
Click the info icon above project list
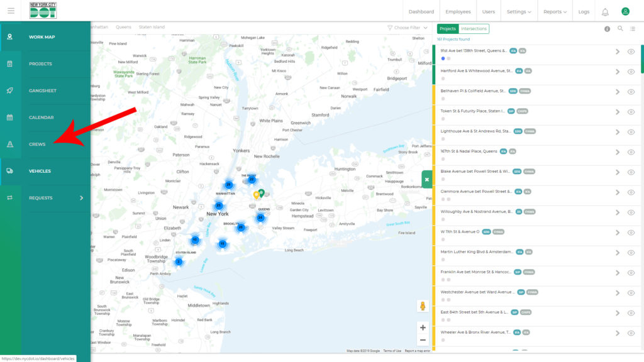point(607,29)
